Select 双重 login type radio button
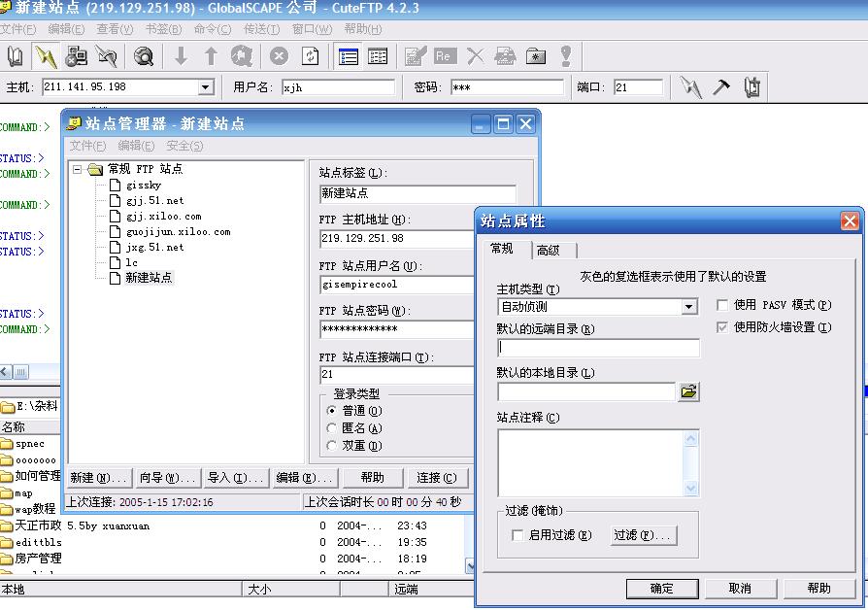This screenshot has width=868, height=610. [332, 445]
